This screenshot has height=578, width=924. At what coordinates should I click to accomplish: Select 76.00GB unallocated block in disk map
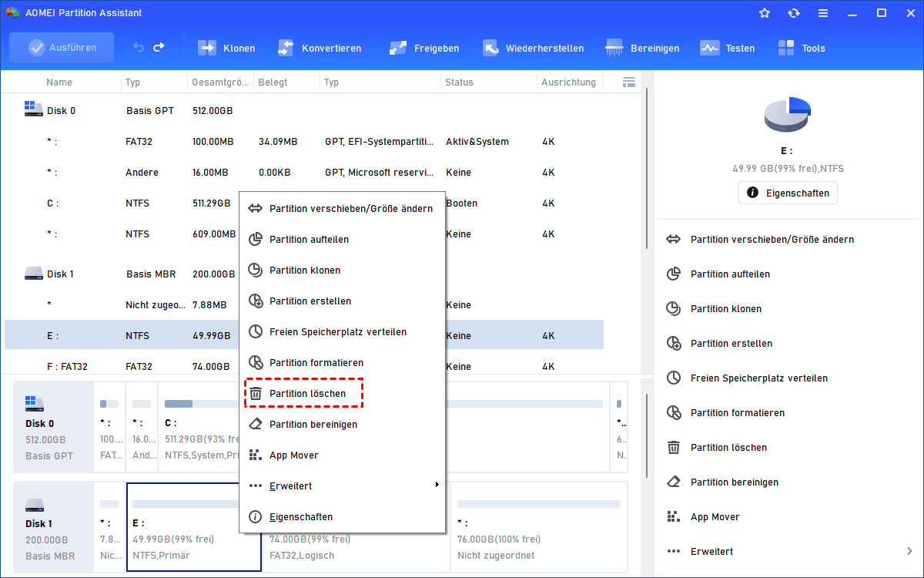pyautogui.click(x=539, y=527)
